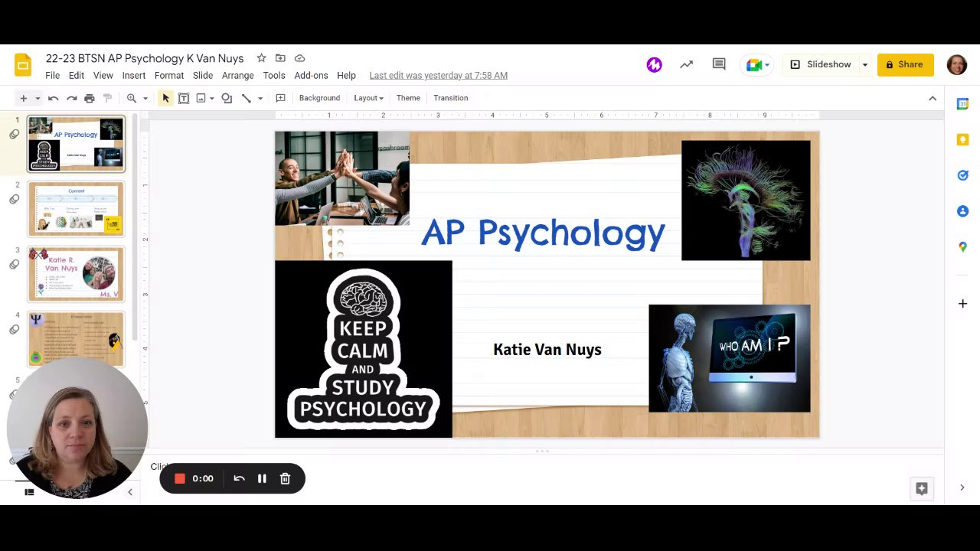Open Google Maps in the side panel
Viewport: 980px width, 551px height.
[x=963, y=246]
